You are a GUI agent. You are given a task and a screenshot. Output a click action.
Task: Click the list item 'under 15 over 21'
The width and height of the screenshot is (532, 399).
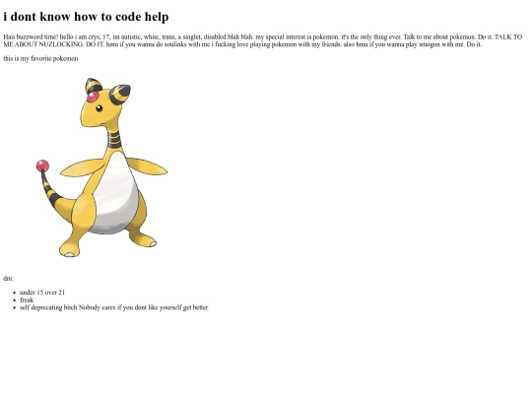click(42, 293)
